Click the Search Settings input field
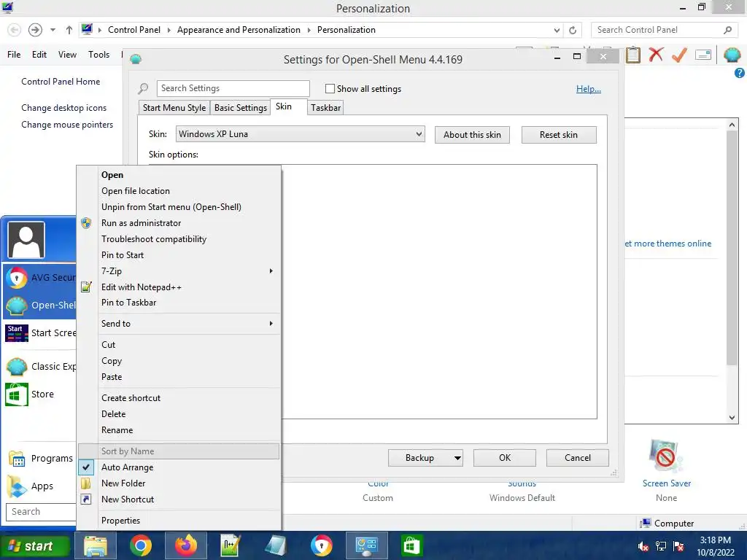Screen dimensions: 747x560 tap(233, 88)
